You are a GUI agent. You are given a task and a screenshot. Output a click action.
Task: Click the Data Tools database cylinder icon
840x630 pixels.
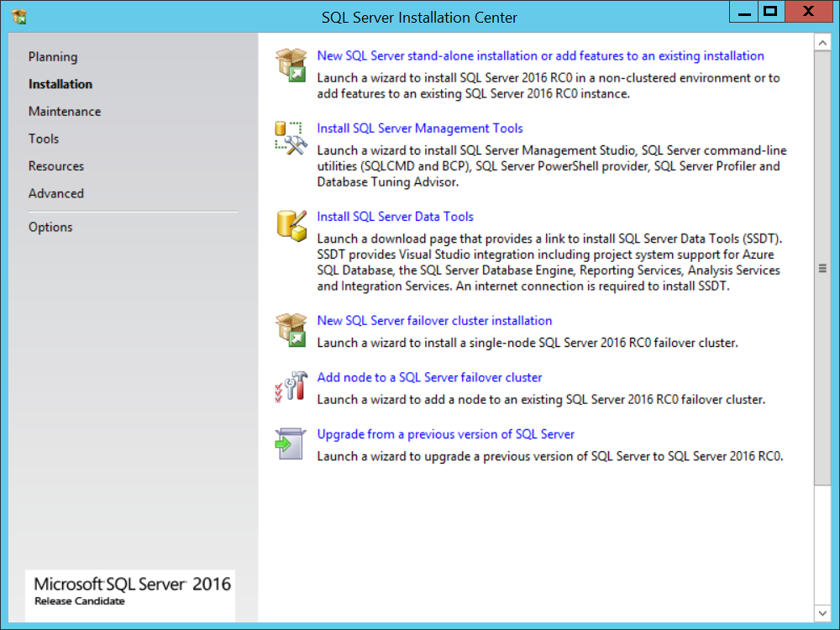click(x=291, y=224)
